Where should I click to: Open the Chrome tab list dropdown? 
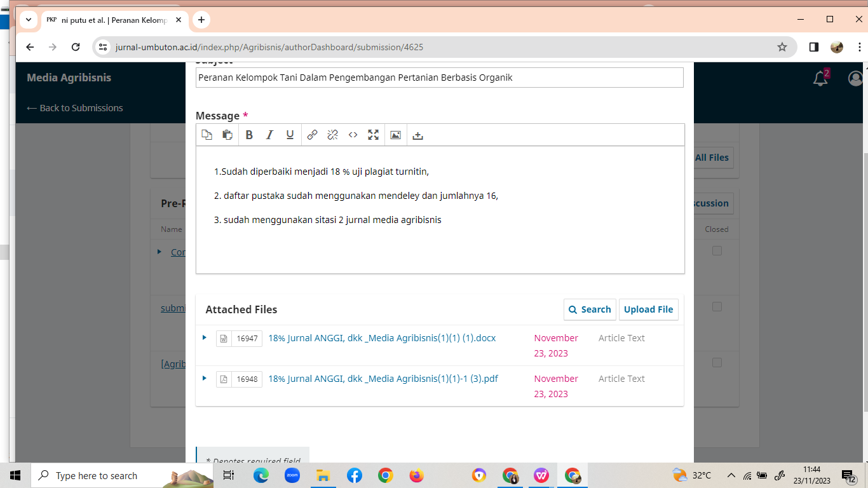[x=29, y=20]
